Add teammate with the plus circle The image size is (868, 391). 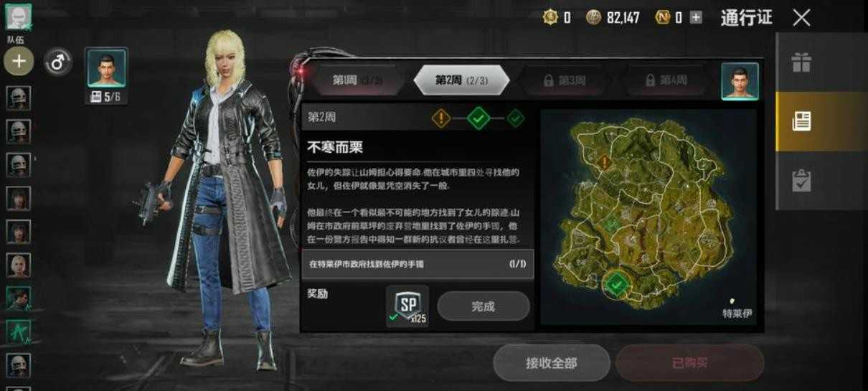(x=19, y=62)
